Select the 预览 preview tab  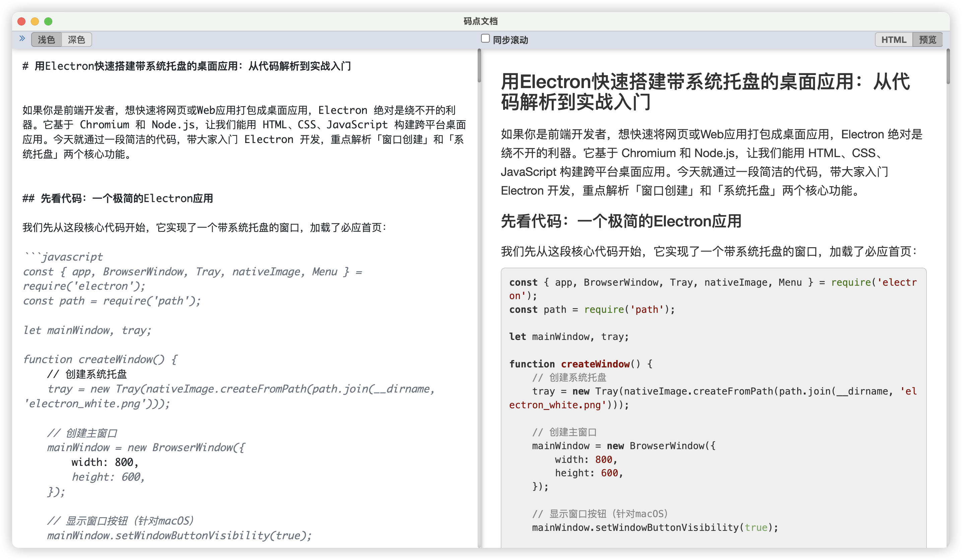pyautogui.click(x=927, y=39)
